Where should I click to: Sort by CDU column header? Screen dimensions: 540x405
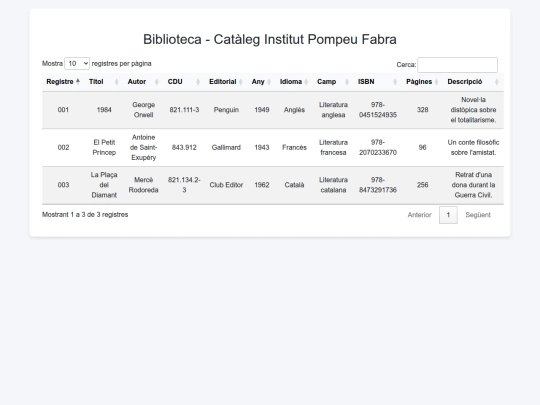(184, 82)
